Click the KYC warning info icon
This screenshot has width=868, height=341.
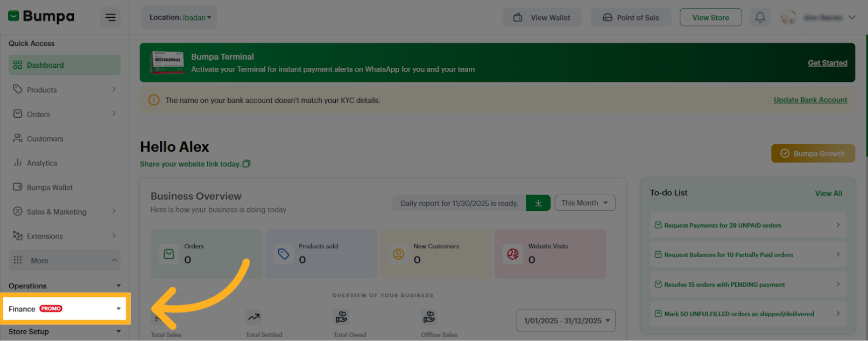coord(154,100)
